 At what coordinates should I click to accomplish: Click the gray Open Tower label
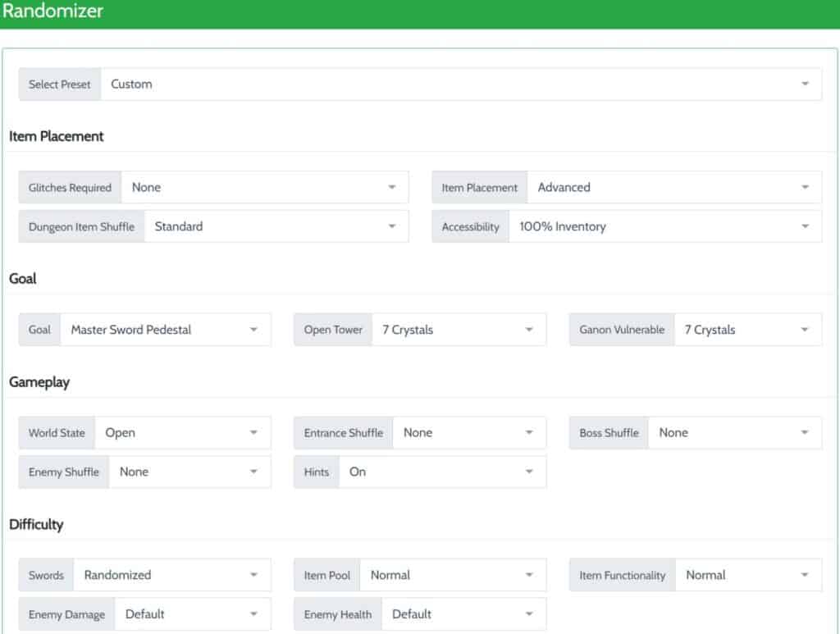tap(333, 330)
